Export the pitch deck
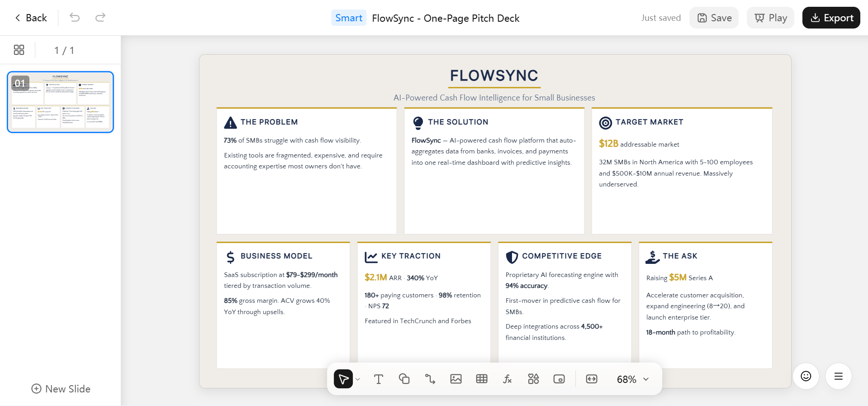Image resolution: width=868 pixels, height=406 pixels. pyautogui.click(x=831, y=18)
